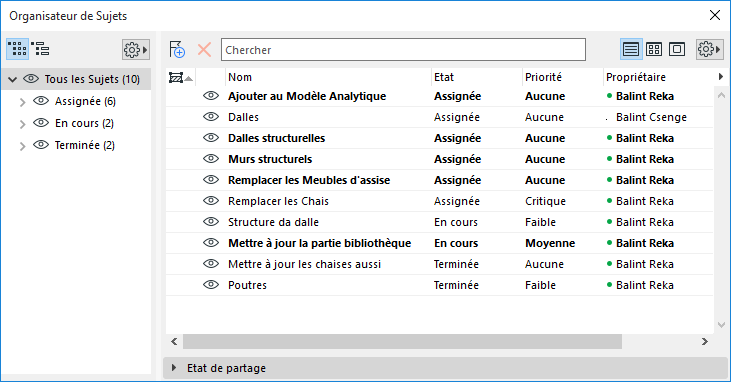Switch left panel to flat grid view
The height and width of the screenshot is (382, 731).
(x=18, y=49)
